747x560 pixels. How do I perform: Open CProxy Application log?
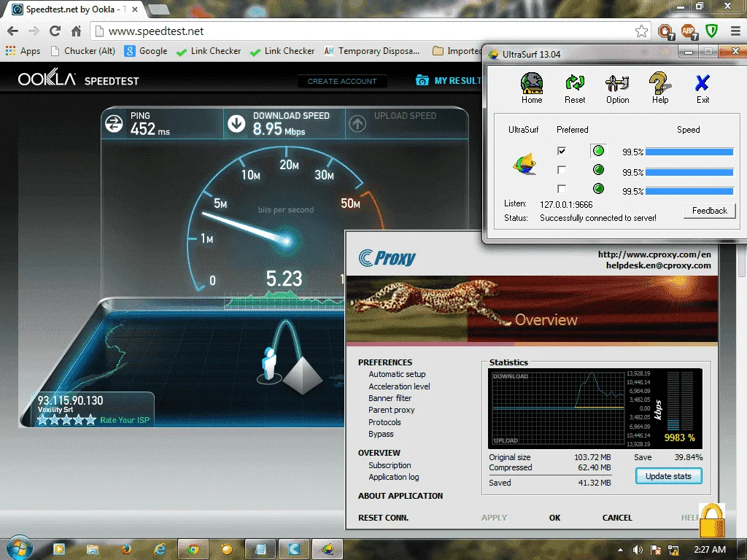(393, 477)
